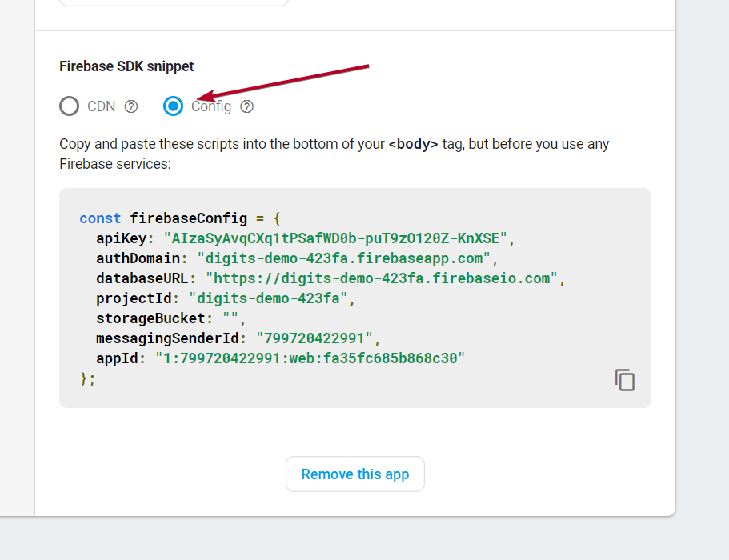This screenshot has width=729, height=560.
Task: Click the const firebaseConfig declaration line
Action: point(180,218)
